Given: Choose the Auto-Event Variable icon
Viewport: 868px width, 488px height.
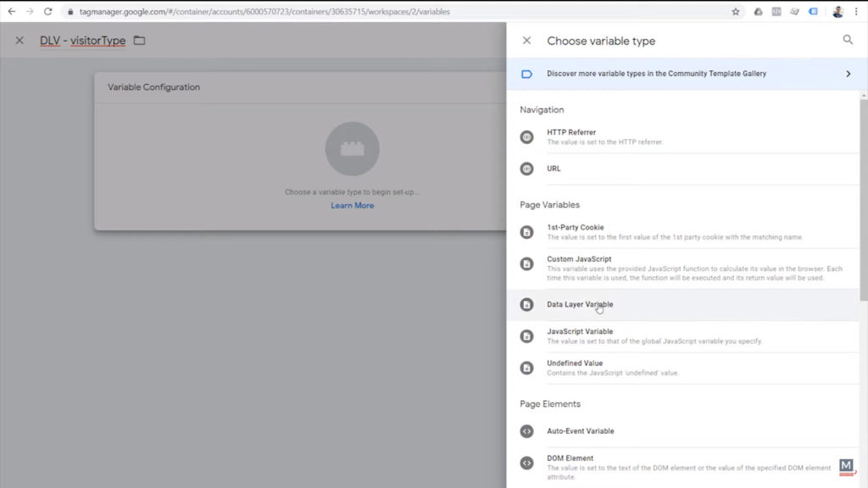Looking at the screenshot, I should pos(526,431).
